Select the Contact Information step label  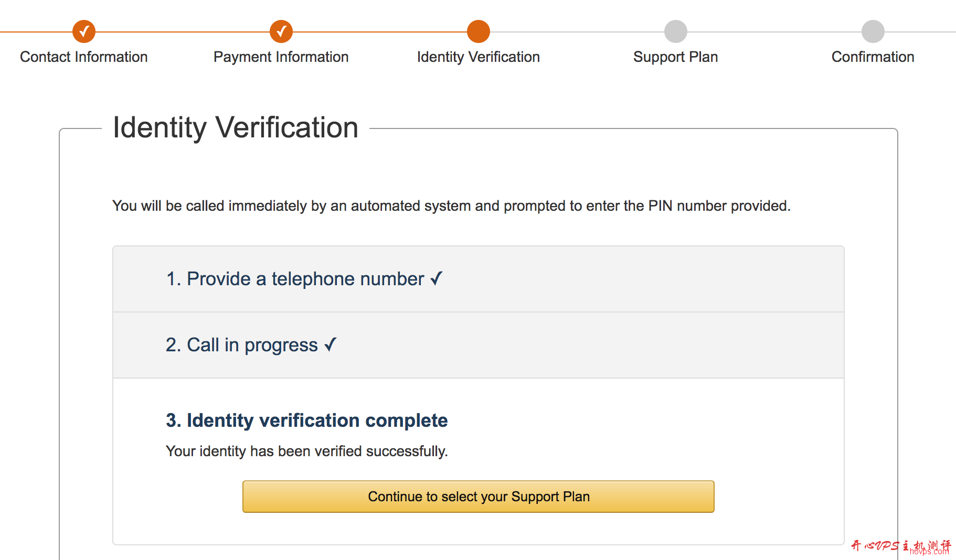(x=84, y=57)
